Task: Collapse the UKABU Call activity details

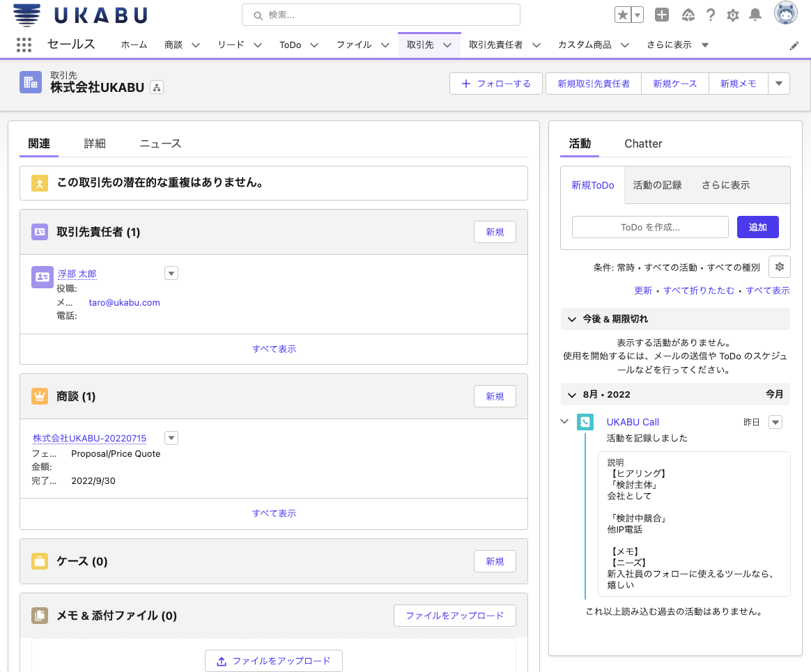Action: click(x=564, y=421)
